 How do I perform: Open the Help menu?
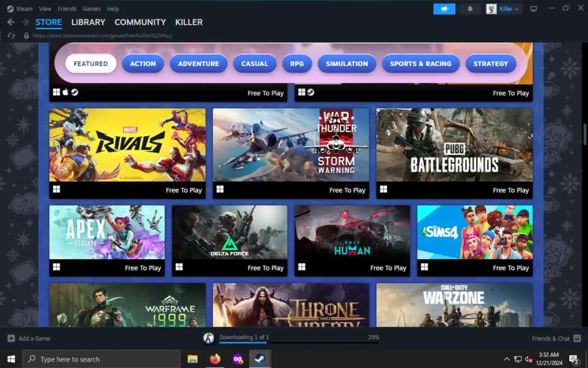[x=113, y=9]
